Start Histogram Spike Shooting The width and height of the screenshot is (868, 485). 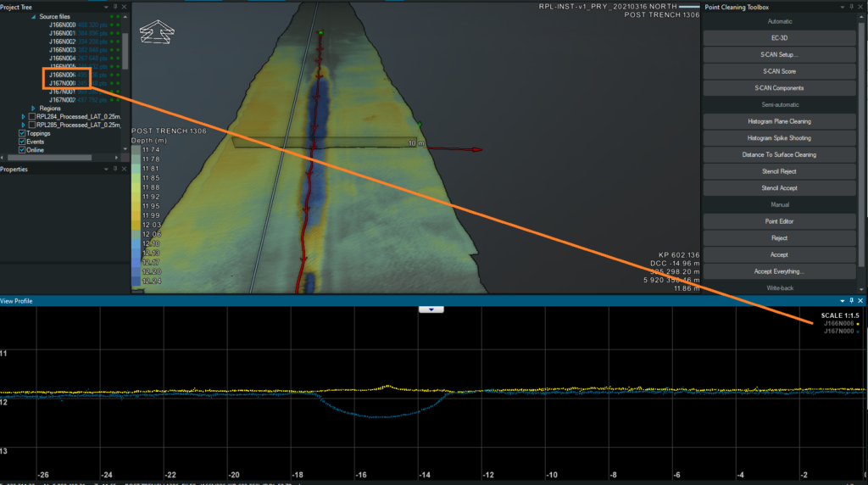[780, 138]
